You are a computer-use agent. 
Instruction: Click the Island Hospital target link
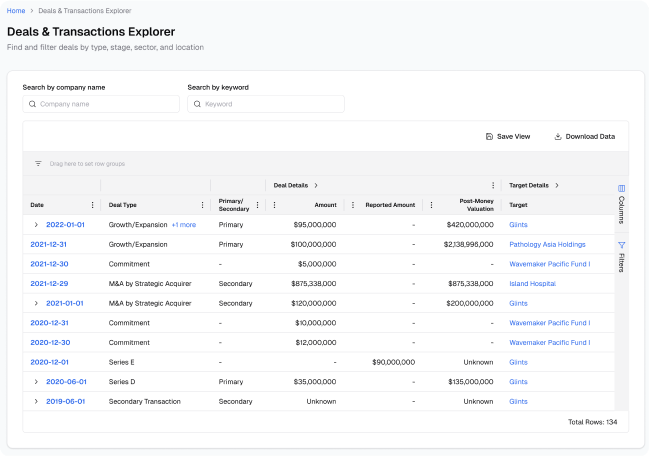pos(534,283)
